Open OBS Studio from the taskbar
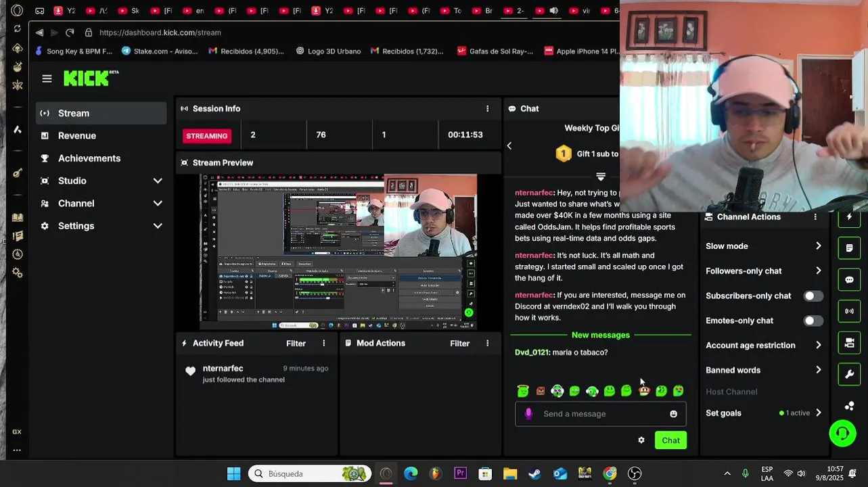The width and height of the screenshot is (868, 487). [635, 473]
